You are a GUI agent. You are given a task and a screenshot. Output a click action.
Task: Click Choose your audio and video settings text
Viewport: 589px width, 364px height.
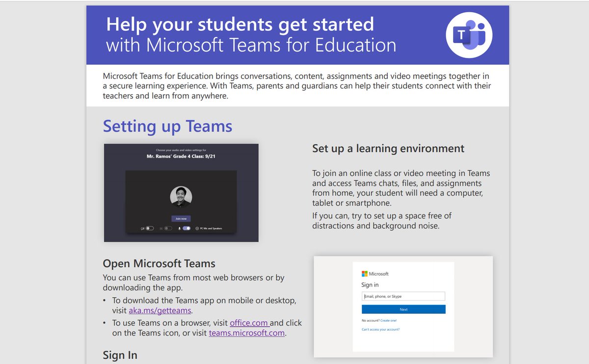(x=181, y=150)
